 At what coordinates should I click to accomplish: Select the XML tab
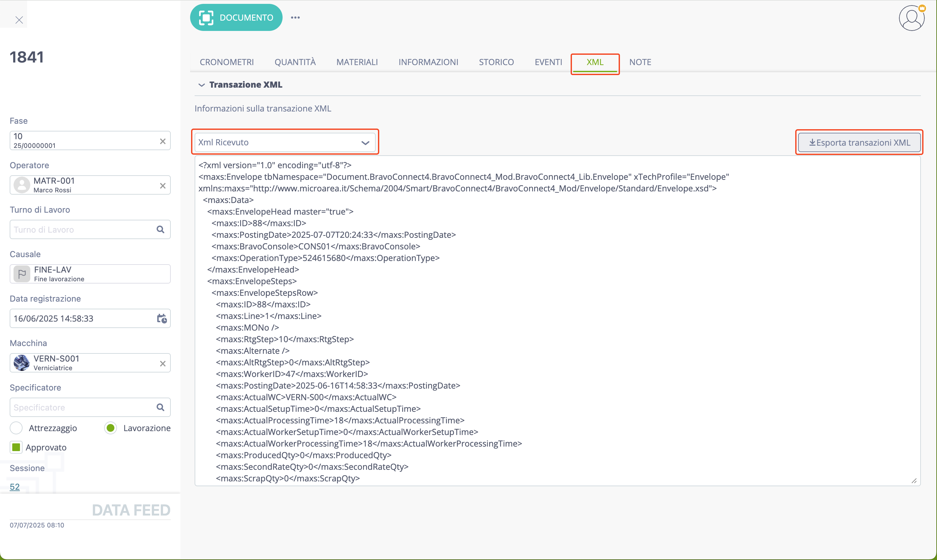click(595, 62)
